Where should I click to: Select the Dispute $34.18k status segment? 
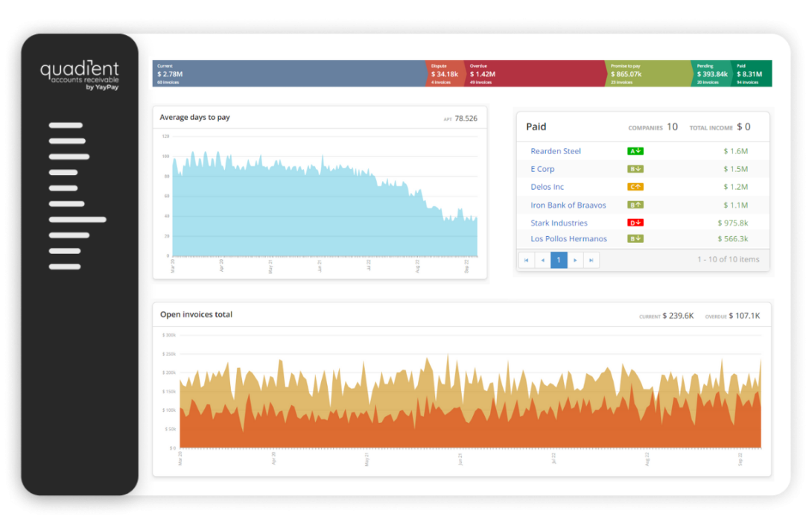pos(445,74)
